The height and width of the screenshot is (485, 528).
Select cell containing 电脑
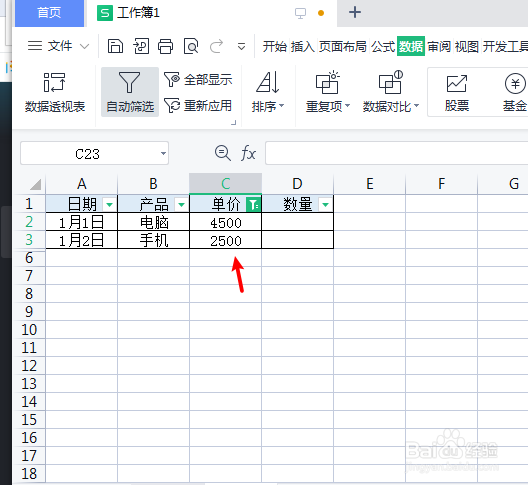(154, 222)
